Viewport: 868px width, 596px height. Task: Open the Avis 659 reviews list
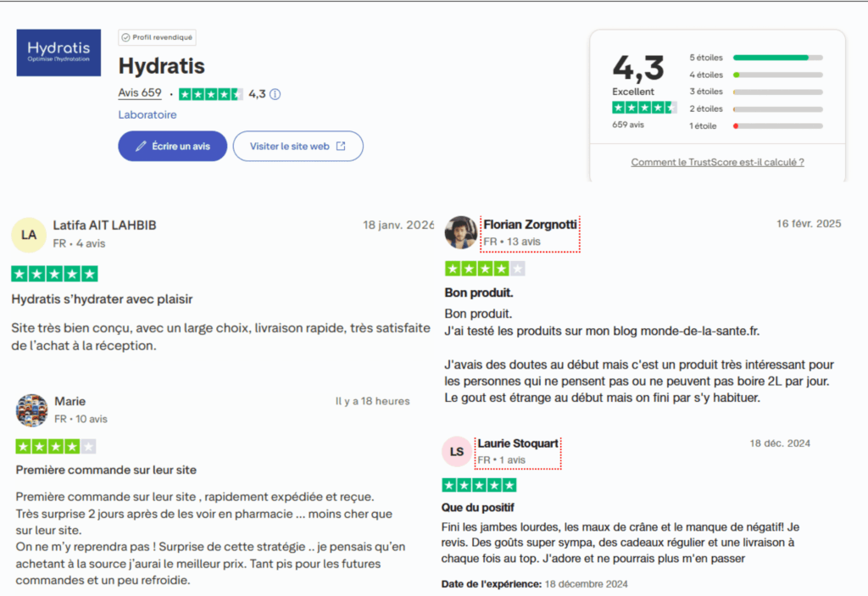click(139, 92)
